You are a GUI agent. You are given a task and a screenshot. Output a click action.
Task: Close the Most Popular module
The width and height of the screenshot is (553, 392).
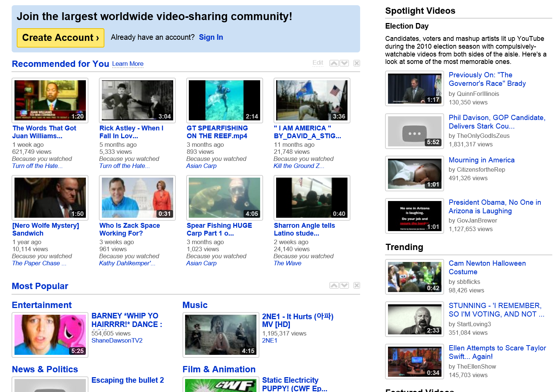pos(356,285)
